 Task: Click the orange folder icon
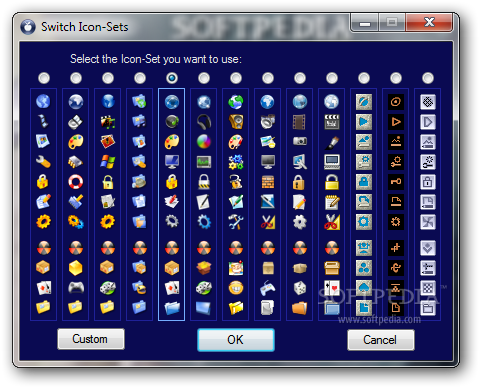[x=300, y=308]
